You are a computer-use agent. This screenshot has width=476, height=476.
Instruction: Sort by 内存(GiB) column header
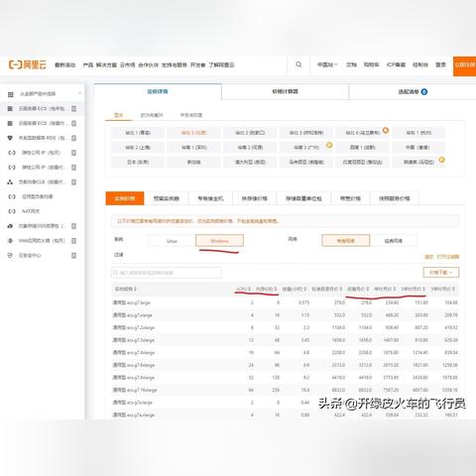click(266, 290)
